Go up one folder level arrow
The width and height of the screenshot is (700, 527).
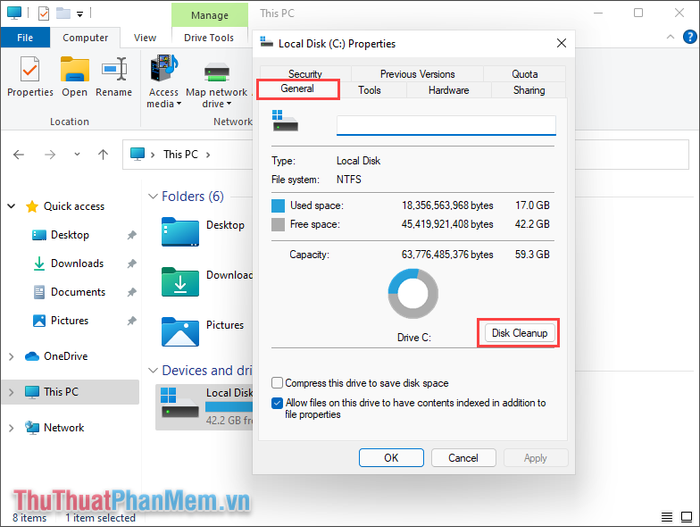click(103, 155)
